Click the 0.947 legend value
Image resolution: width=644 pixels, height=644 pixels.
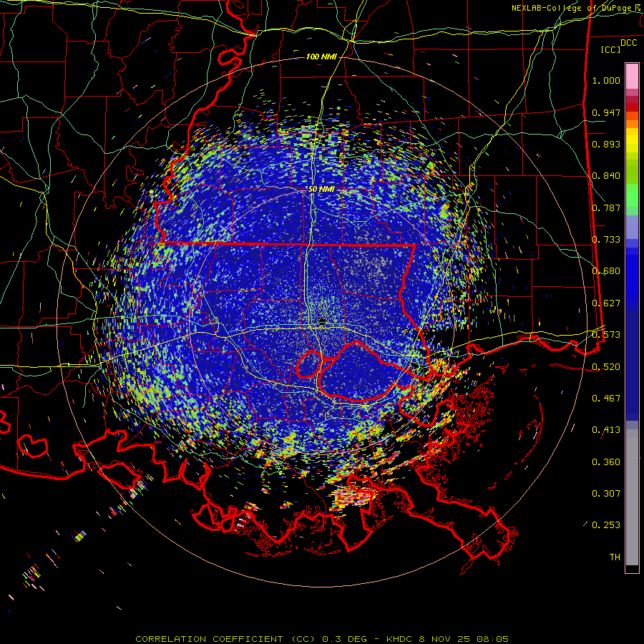[x=606, y=112]
